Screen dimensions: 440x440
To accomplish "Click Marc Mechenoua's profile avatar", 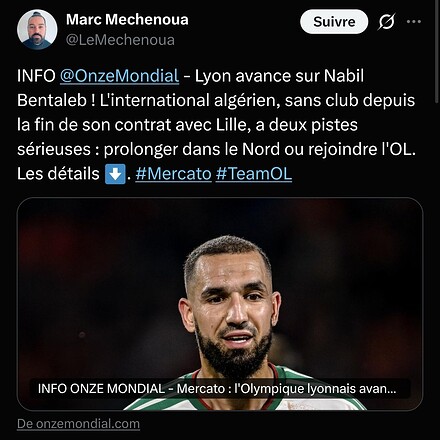I will 37,29.
